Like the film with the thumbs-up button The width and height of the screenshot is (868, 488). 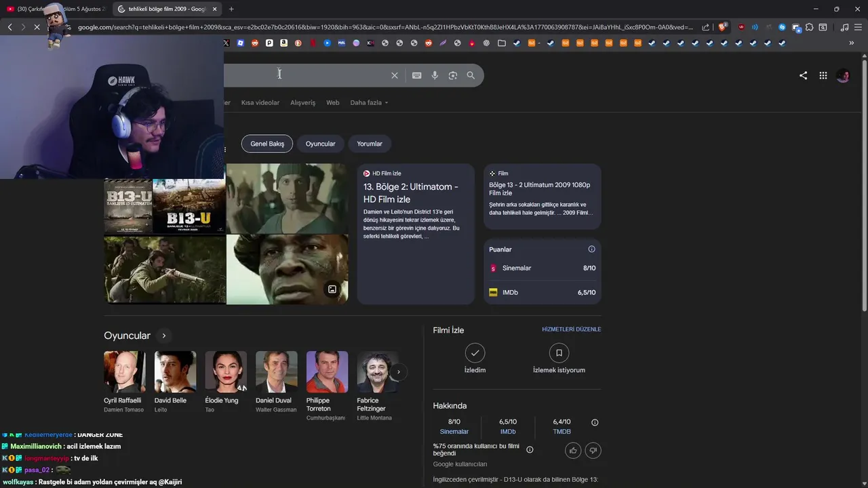pyautogui.click(x=573, y=450)
